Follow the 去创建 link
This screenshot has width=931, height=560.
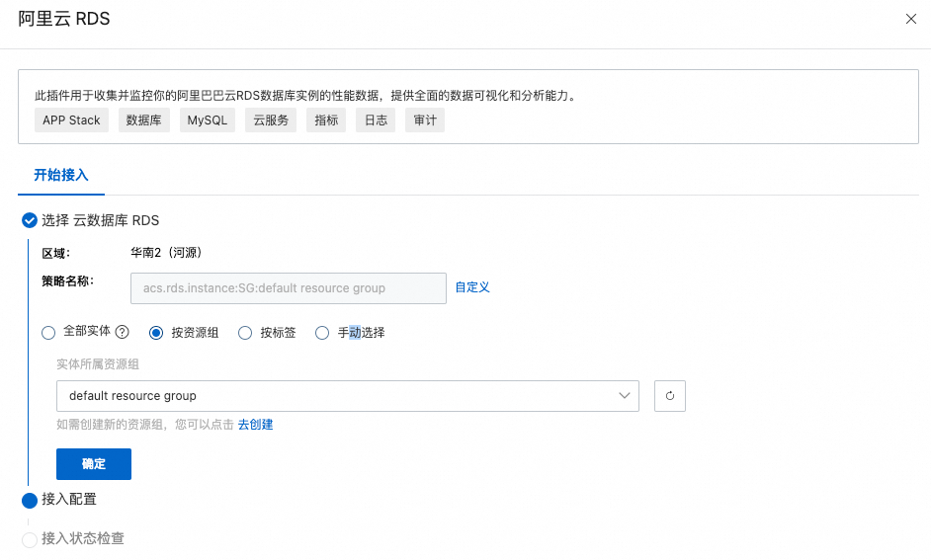[255, 424]
